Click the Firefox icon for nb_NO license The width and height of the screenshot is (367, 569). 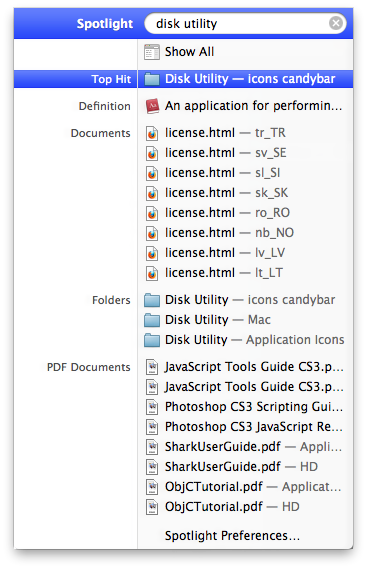click(152, 233)
